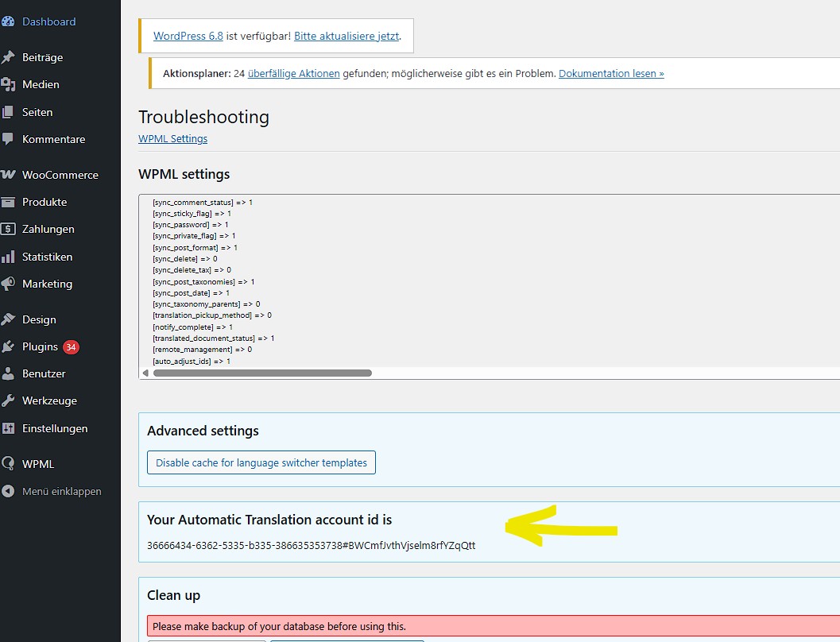Click the Automatic Translation account id text
The width and height of the screenshot is (840, 642).
point(312,546)
